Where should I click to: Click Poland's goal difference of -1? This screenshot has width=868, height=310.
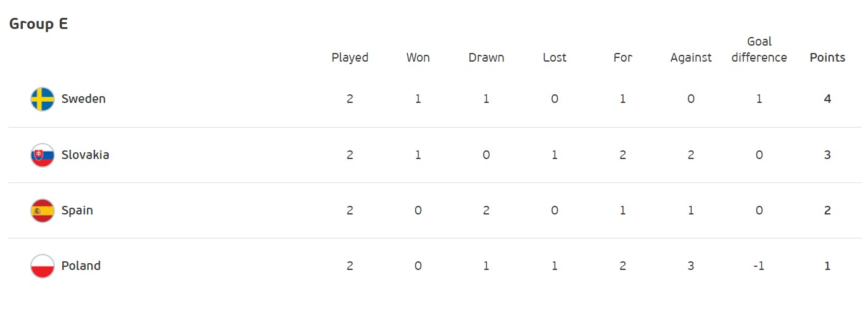tap(759, 266)
